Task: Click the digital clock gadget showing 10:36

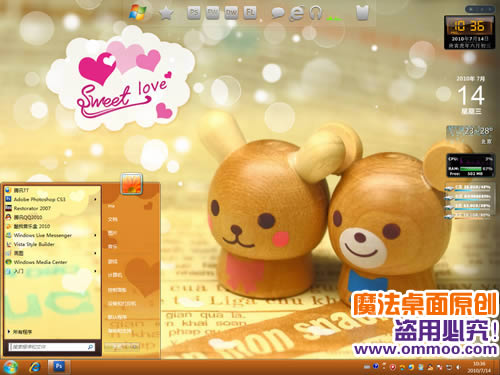Action: click(x=469, y=32)
